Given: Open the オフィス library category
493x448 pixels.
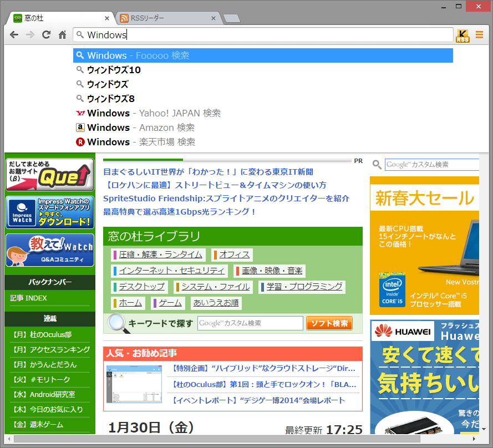Looking at the screenshot, I should tap(232, 254).
